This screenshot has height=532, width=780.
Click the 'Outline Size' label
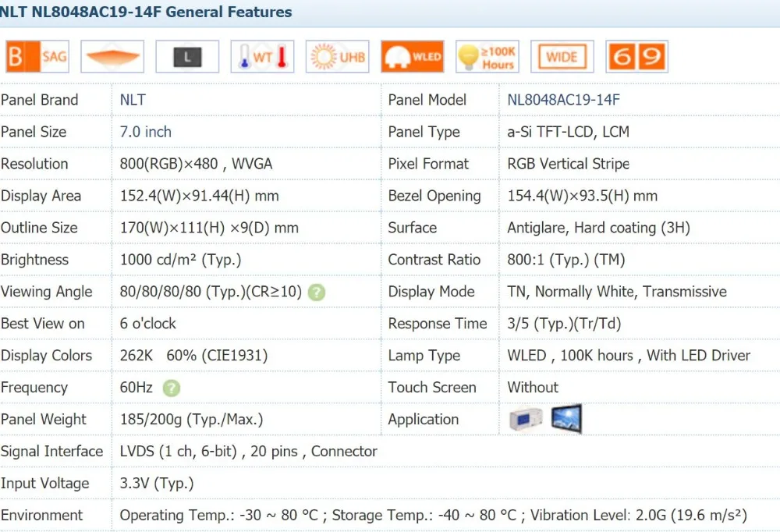pyautogui.click(x=39, y=228)
